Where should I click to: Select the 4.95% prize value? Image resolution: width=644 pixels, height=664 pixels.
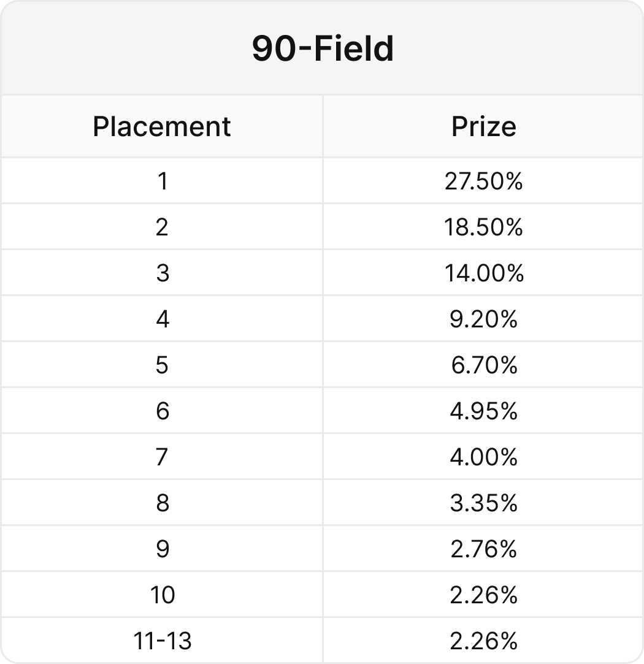[483, 411]
